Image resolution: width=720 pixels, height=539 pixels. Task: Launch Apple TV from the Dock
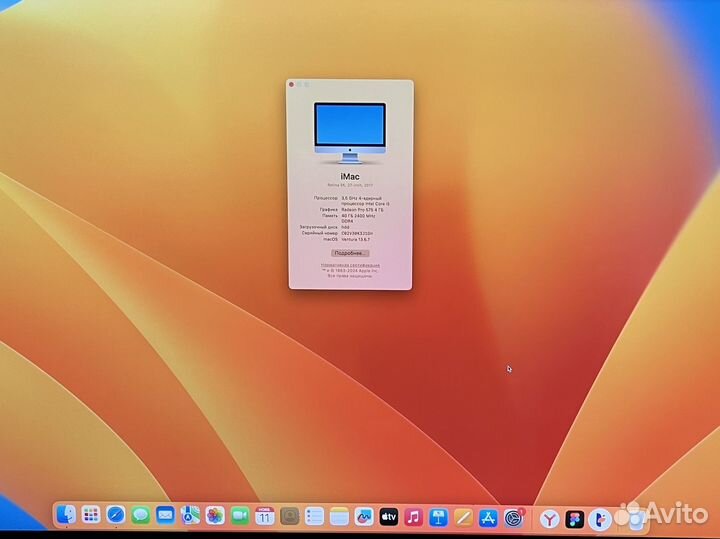(x=389, y=517)
